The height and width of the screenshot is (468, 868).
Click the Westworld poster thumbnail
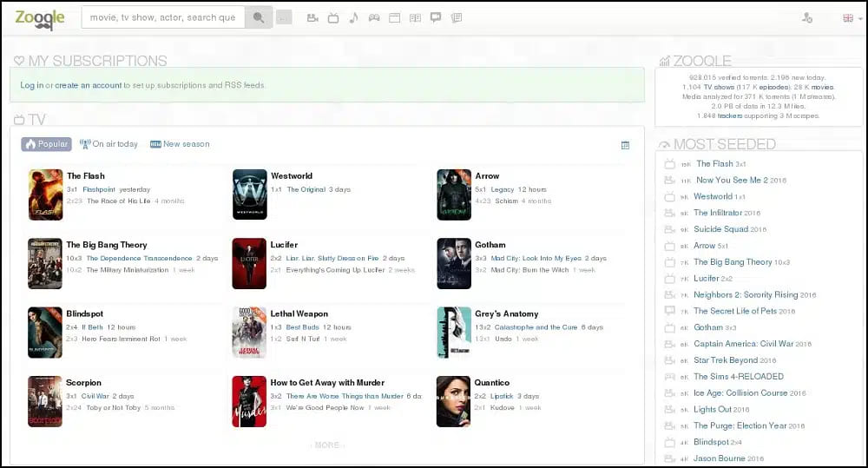pos(249,194)
